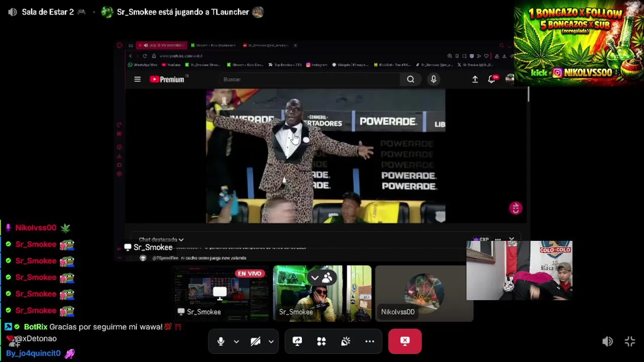Go back using browser back arrow
644x362 pixels.
coord(131,56)
